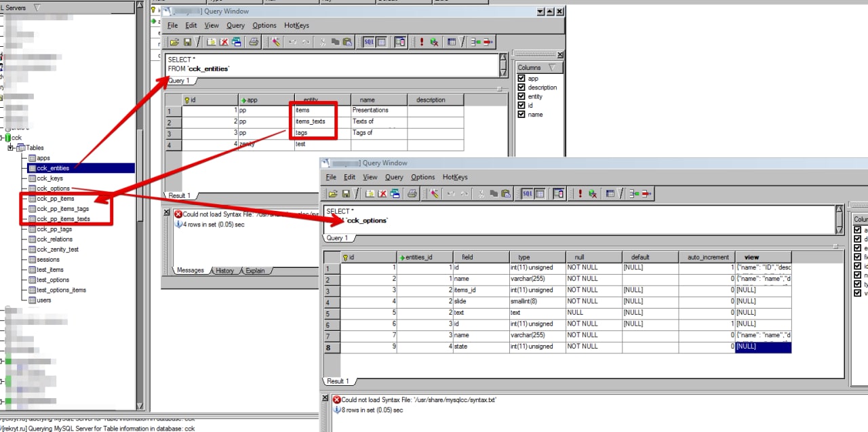Image resolution: width=868 pixels, height=432 pixels.
Task: Open HotKeys menu in cck_entities query window
Action: [296, 25]
